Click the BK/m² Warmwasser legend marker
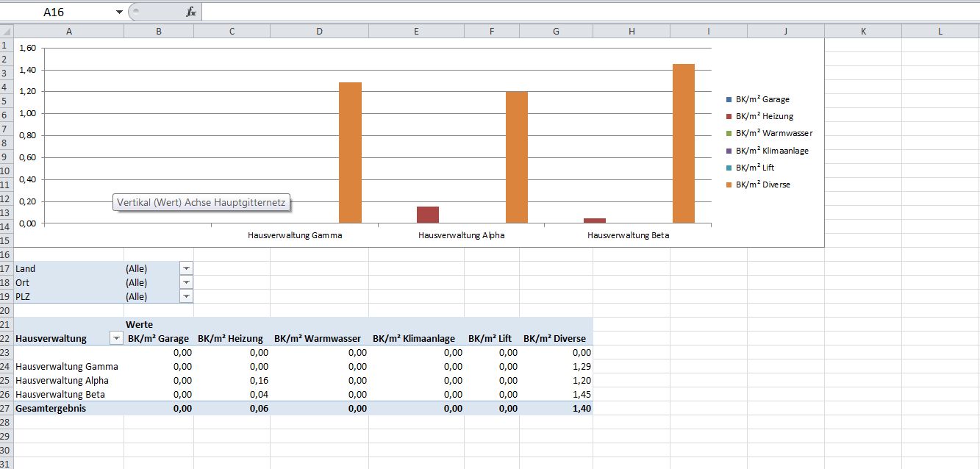The width and height of the screenshot is (980, 469). pos(729,133)
